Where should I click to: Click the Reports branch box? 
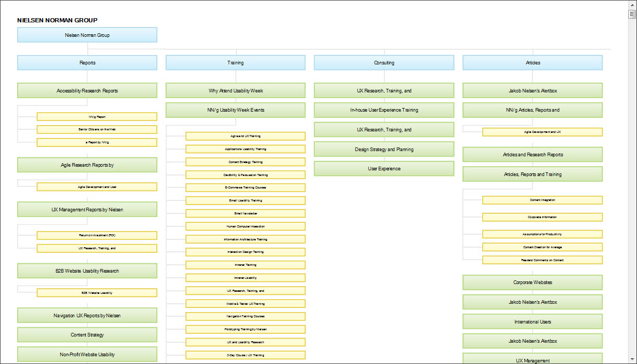tap(87, 62)
